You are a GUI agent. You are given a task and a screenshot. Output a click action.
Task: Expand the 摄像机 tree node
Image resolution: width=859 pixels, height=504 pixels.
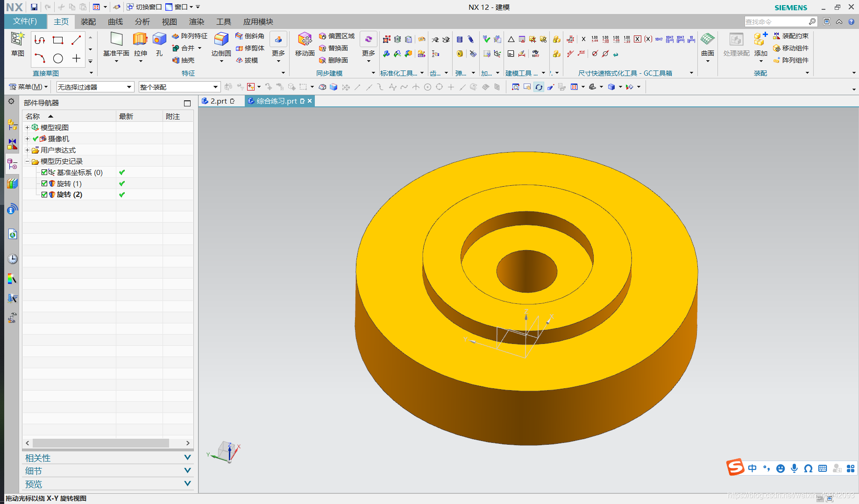point(27,139)
